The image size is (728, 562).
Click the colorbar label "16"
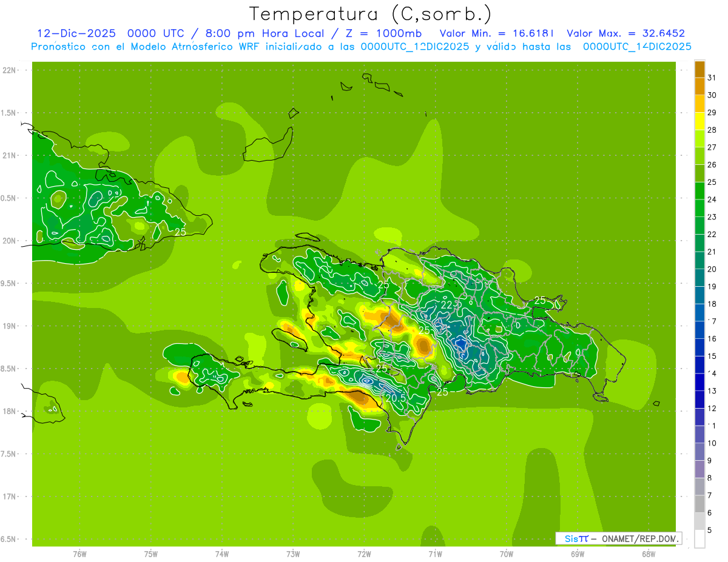[x=712, y=338]
